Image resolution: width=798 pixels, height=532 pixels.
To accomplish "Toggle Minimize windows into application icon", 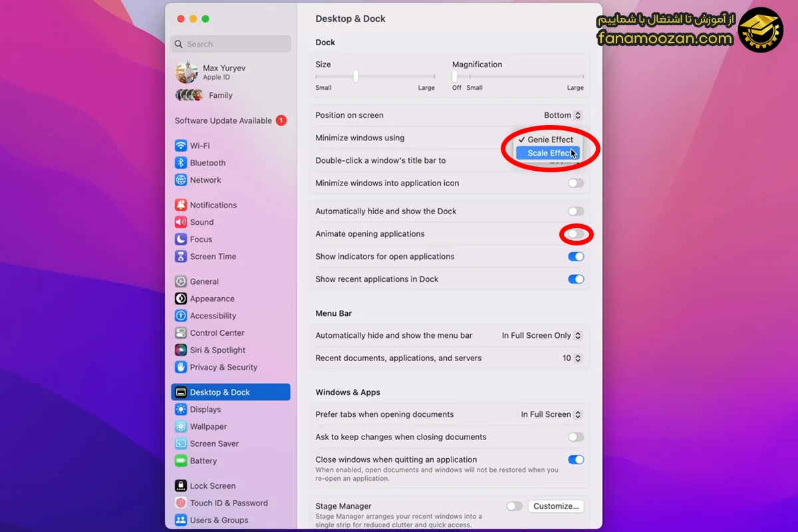I will click(x=576, y=184).
